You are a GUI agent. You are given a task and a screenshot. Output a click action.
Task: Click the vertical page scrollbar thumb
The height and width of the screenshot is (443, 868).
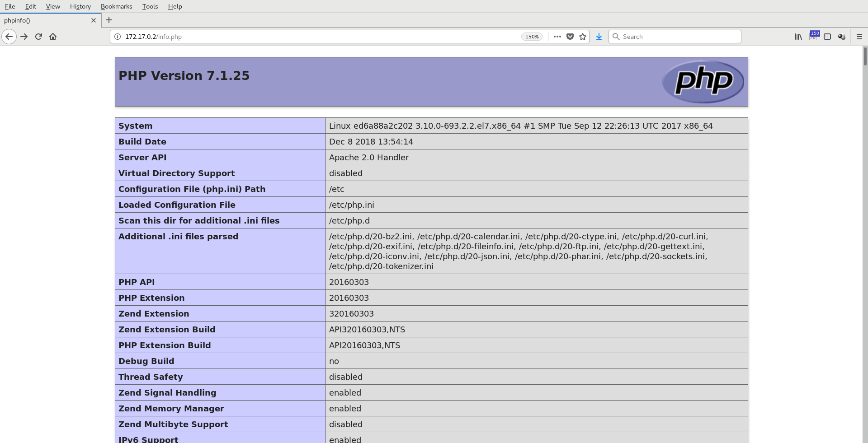pos(865,56)
